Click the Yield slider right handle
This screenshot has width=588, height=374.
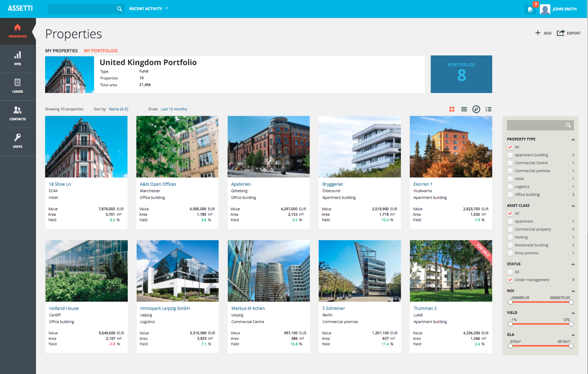[571, 324]
